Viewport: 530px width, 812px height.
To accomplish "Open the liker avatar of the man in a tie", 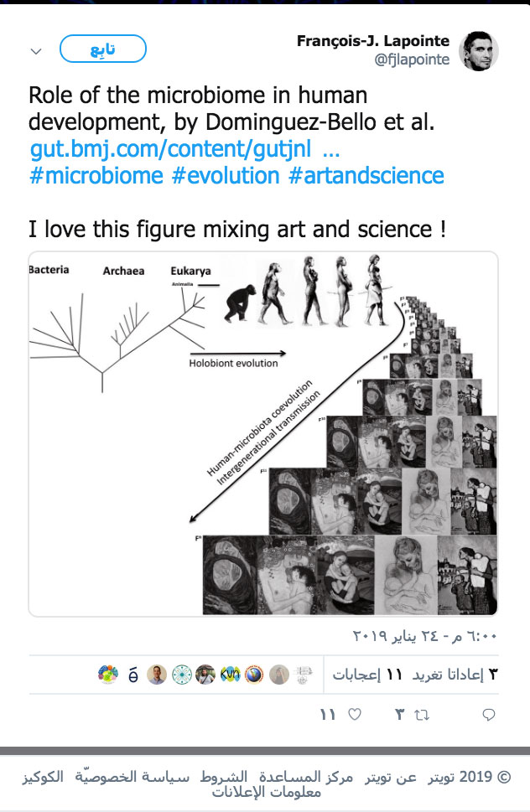I will (157, 675).
